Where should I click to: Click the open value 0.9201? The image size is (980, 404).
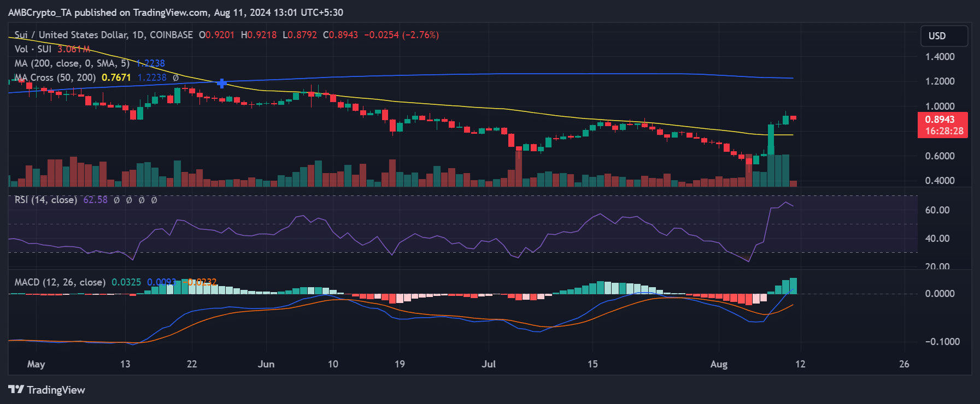pyautogui.click(x=220, y=34)
